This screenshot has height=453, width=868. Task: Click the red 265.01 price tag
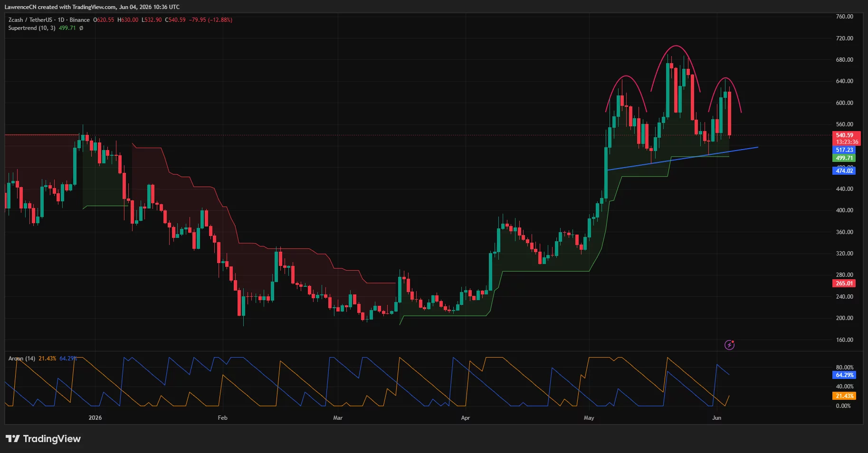point(844,283)
